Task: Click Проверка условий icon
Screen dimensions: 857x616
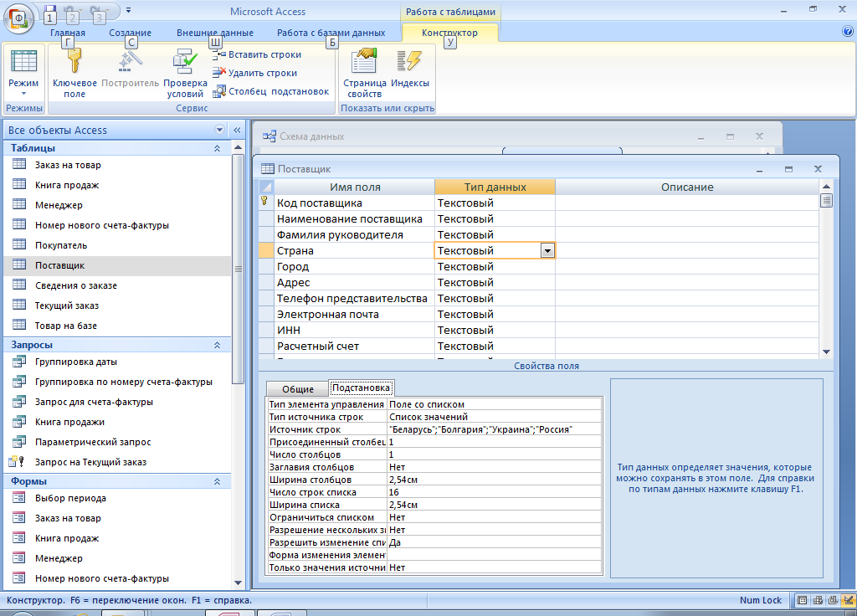Action: pyautogui.click(x=185, y=61)
